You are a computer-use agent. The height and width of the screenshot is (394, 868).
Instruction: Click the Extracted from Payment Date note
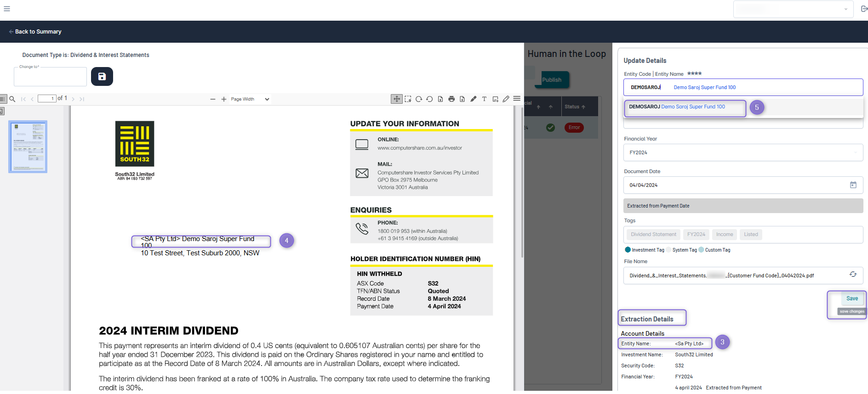743,206
